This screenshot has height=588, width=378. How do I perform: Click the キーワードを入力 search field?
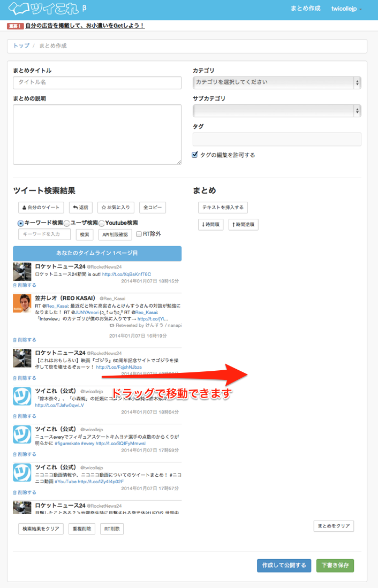point(44,234)
